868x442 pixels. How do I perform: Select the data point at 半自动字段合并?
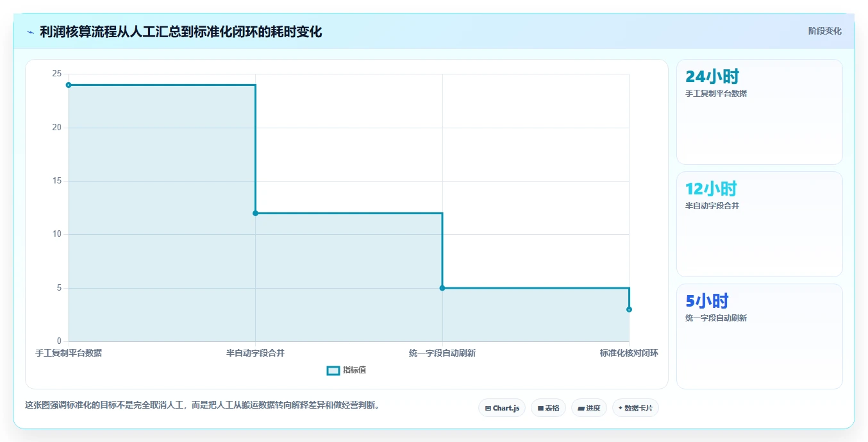tap(255, 213)
